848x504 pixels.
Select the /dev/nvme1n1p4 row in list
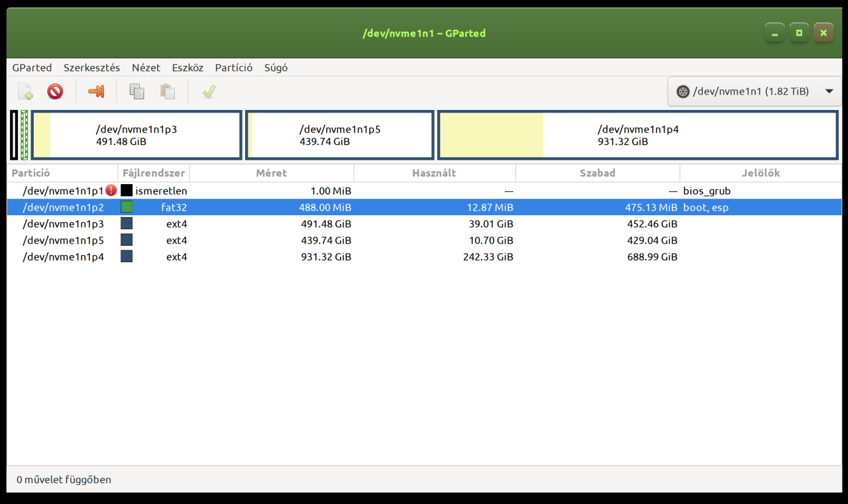click(x=64, y=257)
